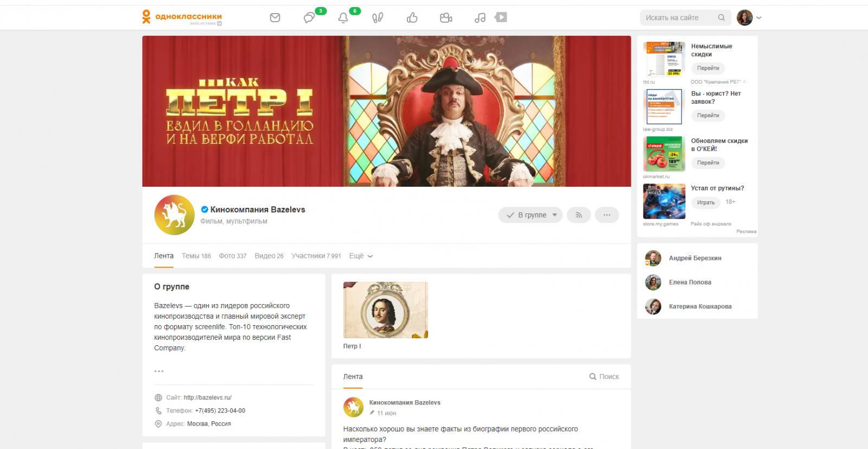This screenshot has height=449, width=868.
Task: Expand the Ещё tab menu
Action: (x=361, y=256)
